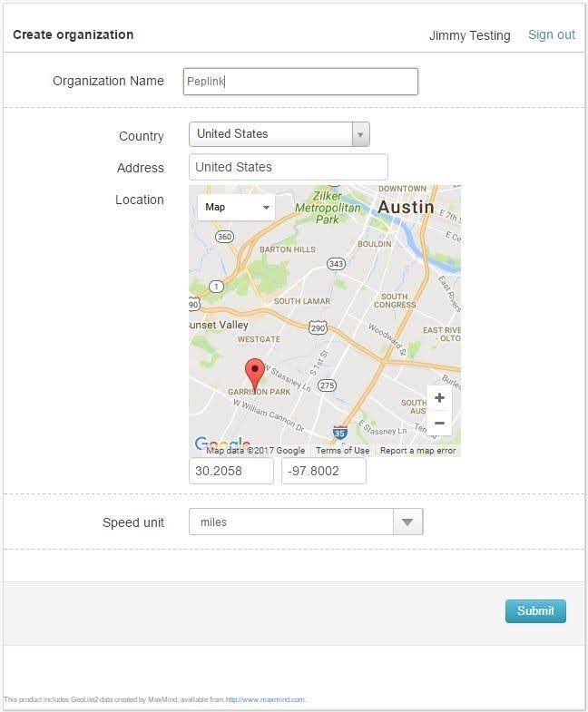The height and width of the screenshot is (712, 588).
Task: Zoom in with the map plus button
Action: click(439, 398)
